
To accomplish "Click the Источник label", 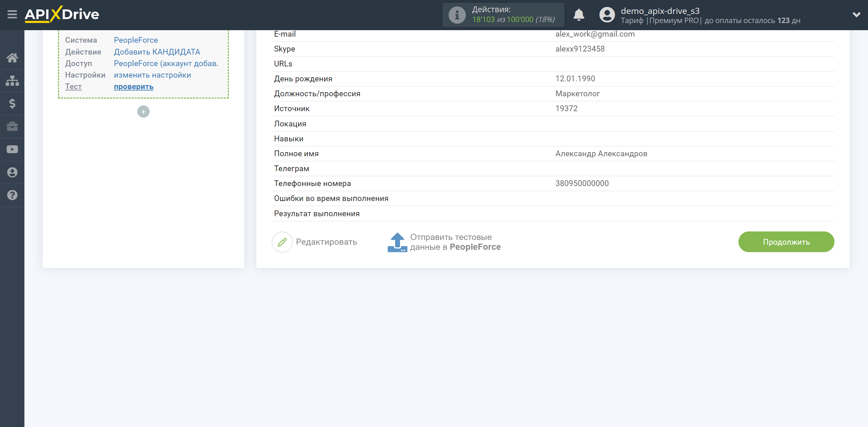I will (292, 108).
